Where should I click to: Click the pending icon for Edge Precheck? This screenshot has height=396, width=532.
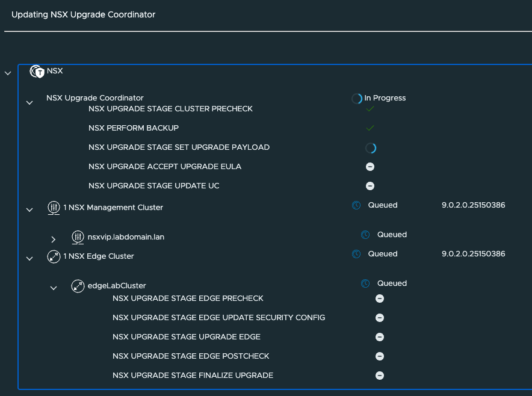click(x=380, y=299)
